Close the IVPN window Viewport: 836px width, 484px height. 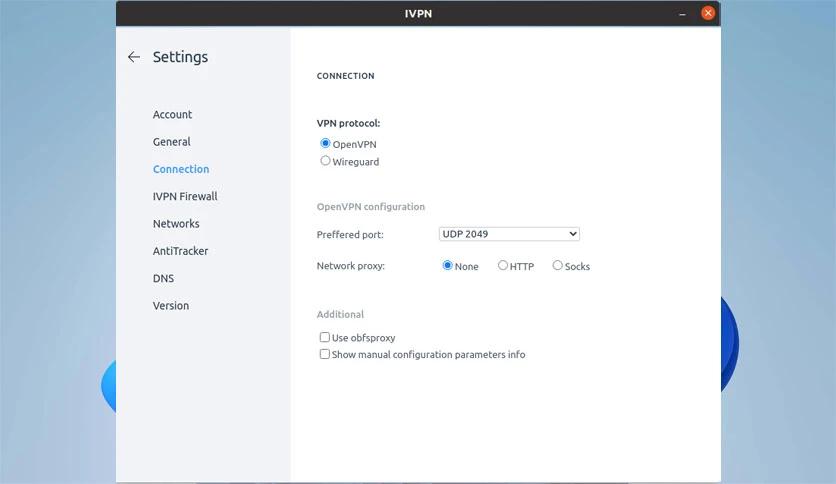tap(708, 13)
